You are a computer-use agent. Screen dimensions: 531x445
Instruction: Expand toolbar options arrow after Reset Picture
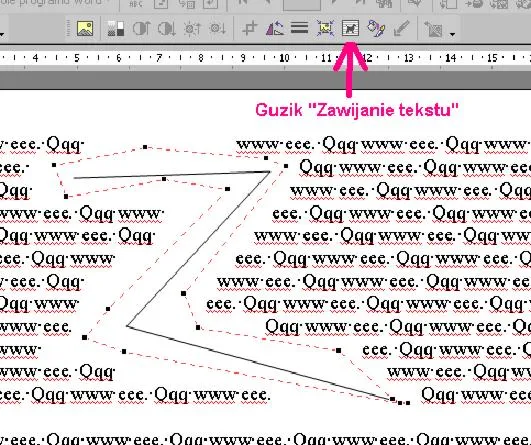[452, 34]
